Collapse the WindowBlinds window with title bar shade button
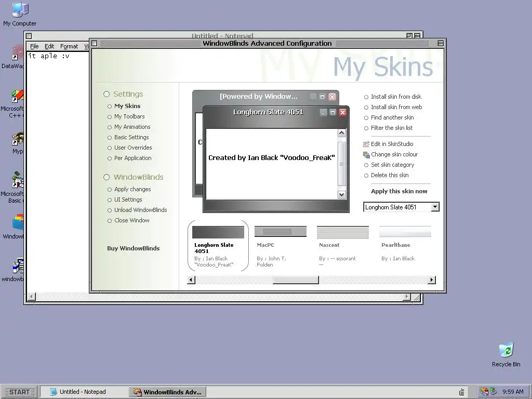 [x=441, y=44]
